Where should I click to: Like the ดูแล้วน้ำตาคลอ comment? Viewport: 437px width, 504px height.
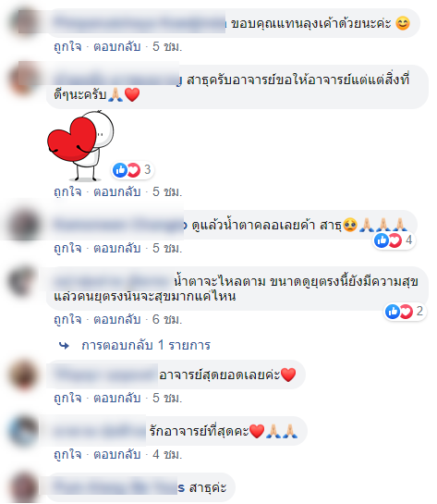point(67,248)
